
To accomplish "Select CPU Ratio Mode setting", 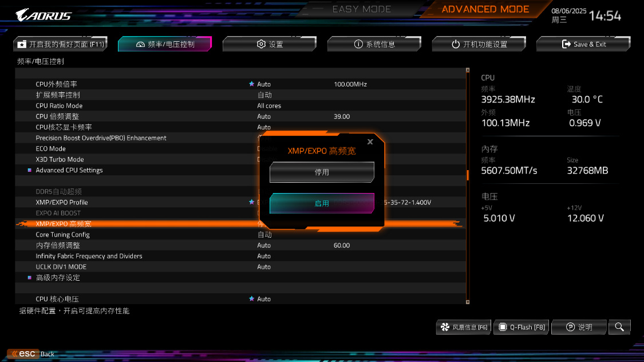I will tap(240, 105).
